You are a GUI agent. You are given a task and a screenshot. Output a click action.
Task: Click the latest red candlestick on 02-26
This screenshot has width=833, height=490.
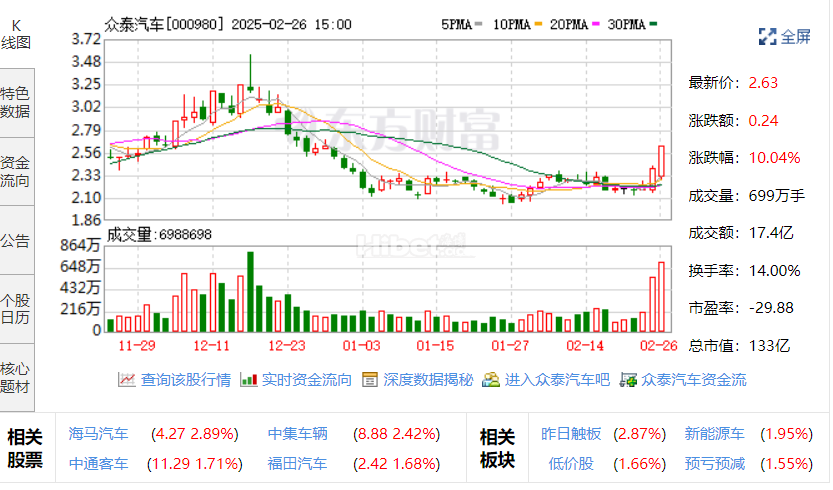pyautogui.click(x=661, y=161)
